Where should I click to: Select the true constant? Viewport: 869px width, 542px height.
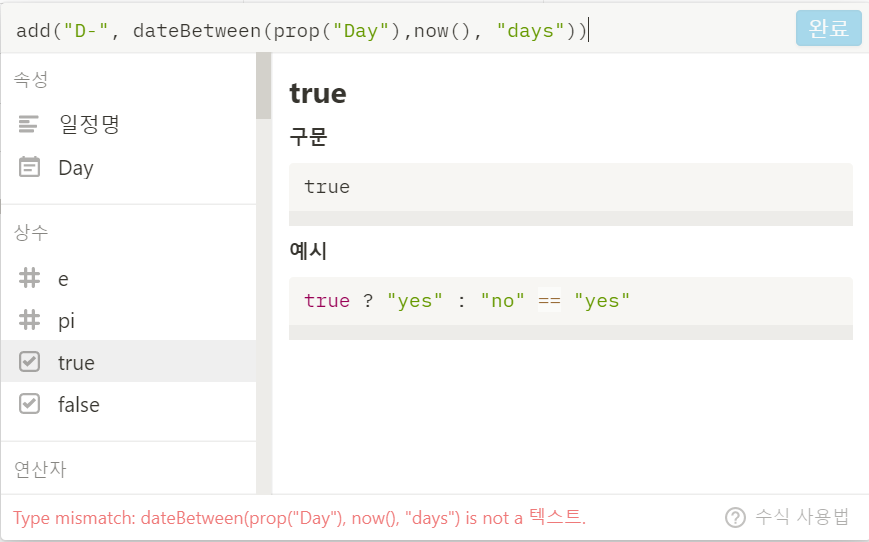coord(129,361)
